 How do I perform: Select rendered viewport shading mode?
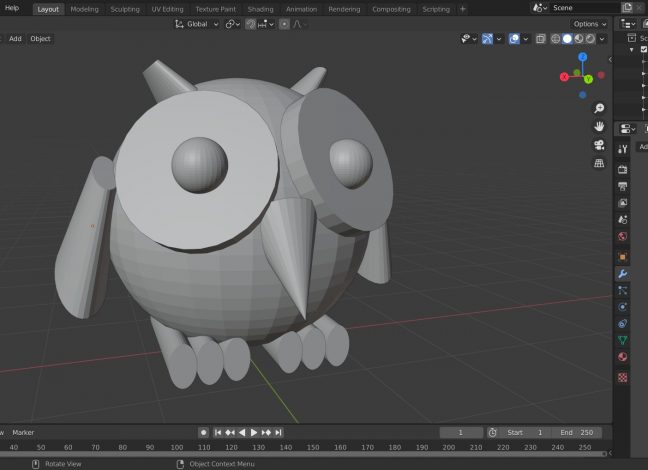click(590, 39)
